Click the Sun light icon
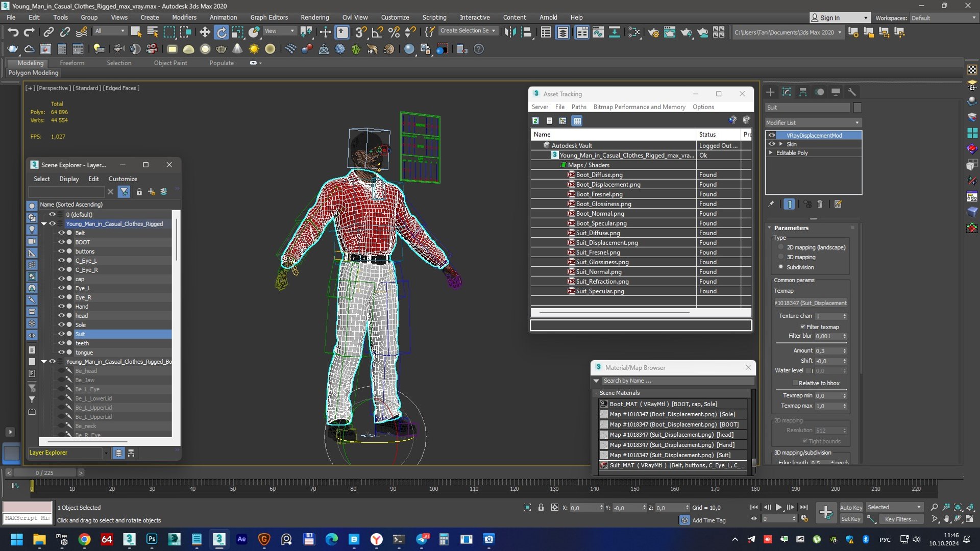Image resolution: width=980 pixels, height=551 pixels. (x=254, y=49)
